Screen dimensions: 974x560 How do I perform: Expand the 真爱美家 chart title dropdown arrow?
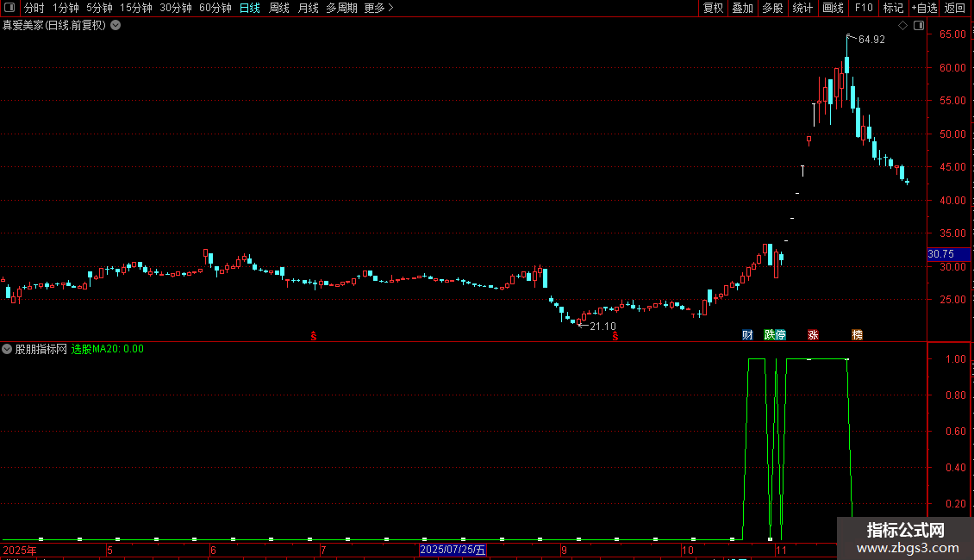coord(116,26)
